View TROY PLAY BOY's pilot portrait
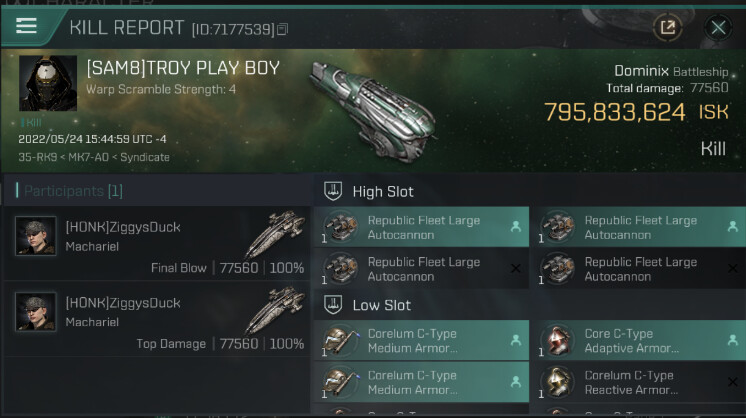The height and width of the screenshot is (418, 746). (x=47, y=84)
